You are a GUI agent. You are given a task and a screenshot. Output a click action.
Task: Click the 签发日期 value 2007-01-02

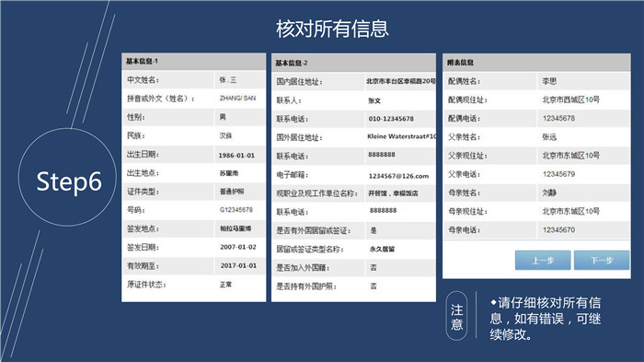pyautogui.click(x=238, y=247)
